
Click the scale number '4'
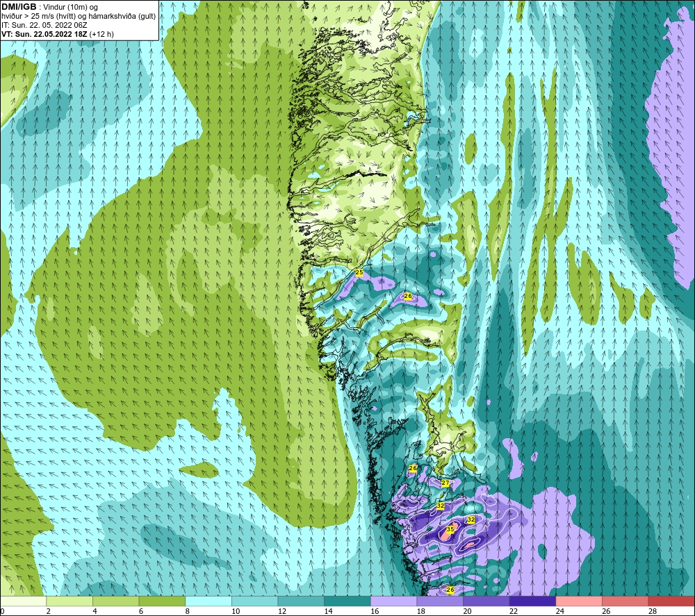coord(95,611)
